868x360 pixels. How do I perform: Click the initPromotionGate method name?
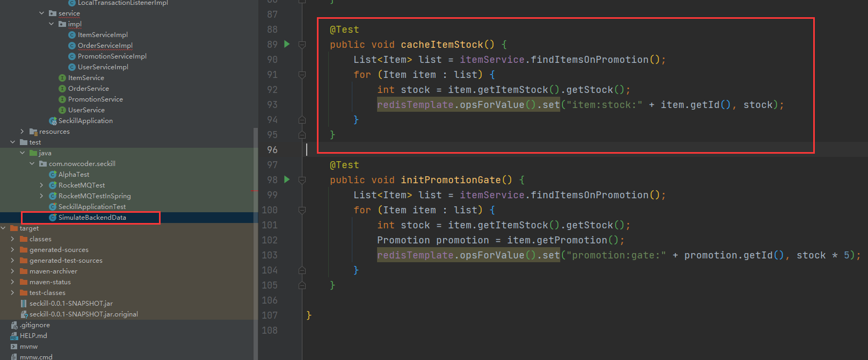(x=451, y=180)
